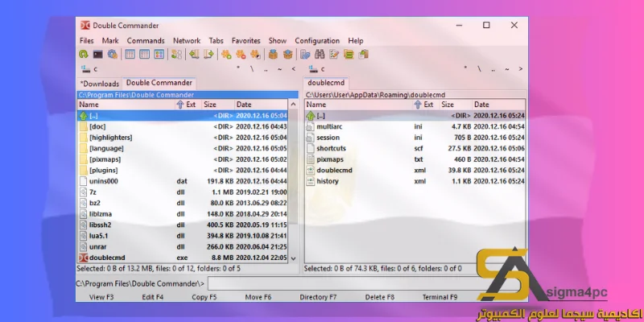Select the libssh2 dll file
This screenshot has width=644, height=322.
coord(183,225)
